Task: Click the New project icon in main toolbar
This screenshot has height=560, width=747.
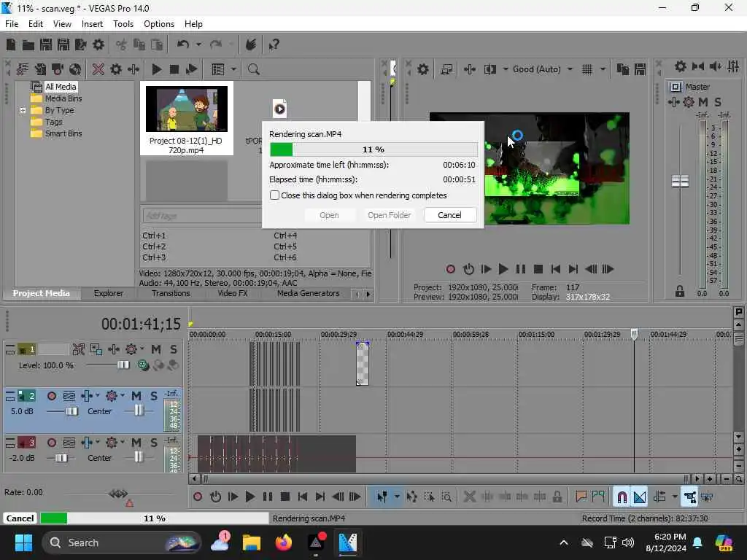Action: point(10,44)
